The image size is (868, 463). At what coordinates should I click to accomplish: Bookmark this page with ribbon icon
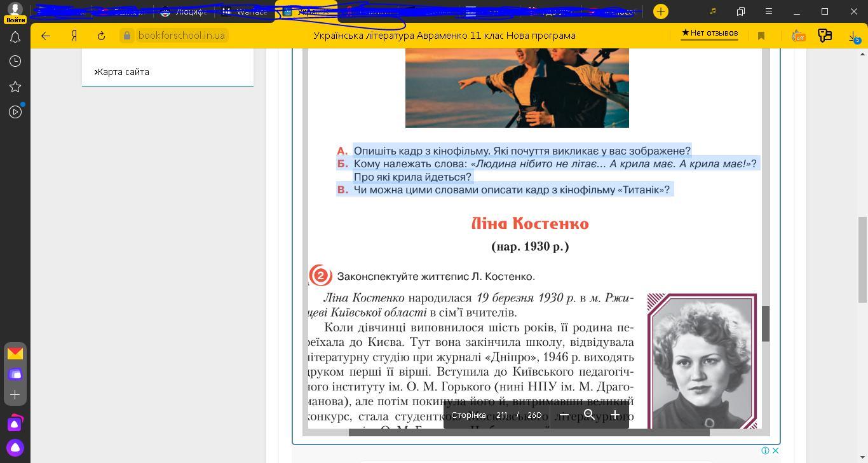click(761, 36)
